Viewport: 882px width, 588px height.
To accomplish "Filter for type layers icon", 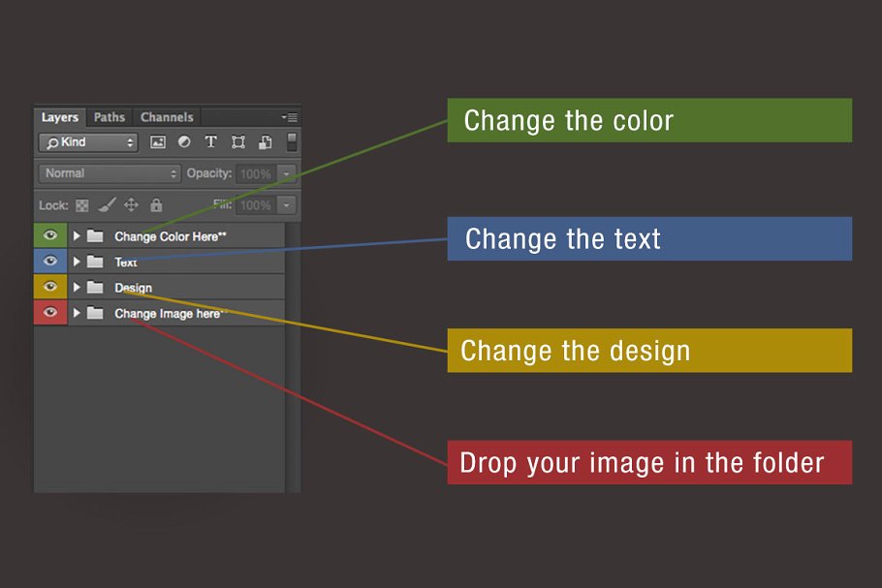I will coord(211,142).
